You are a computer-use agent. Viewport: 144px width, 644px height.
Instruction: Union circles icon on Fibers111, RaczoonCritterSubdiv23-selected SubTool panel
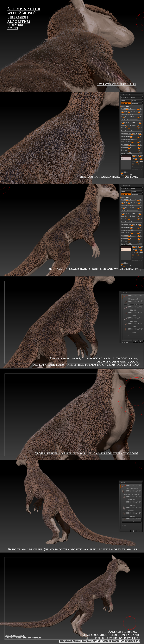pyautogui.click(x=129, y=307)
